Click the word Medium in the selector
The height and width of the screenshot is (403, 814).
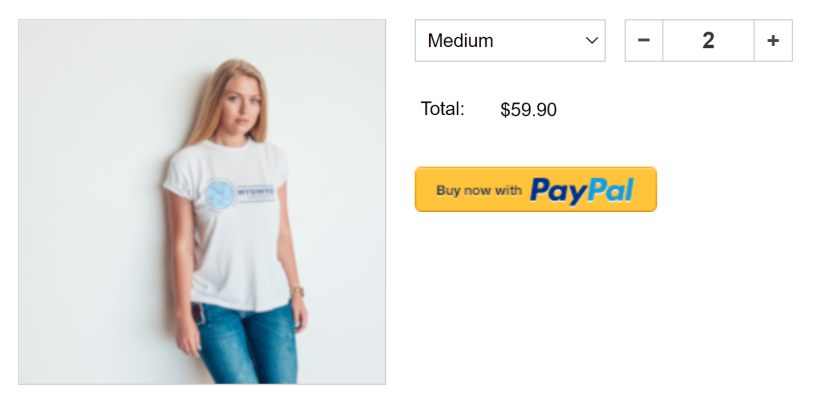[x=460, y=41]
